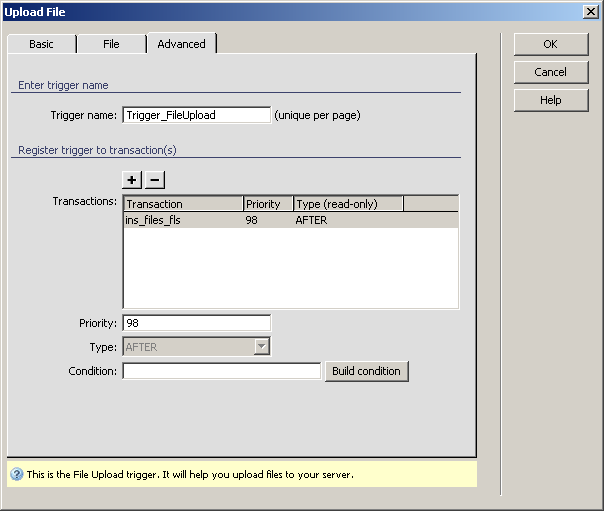This screenshot has height=511, width=604.
Task: Click the Transaction column header
Action: (183, 204)
